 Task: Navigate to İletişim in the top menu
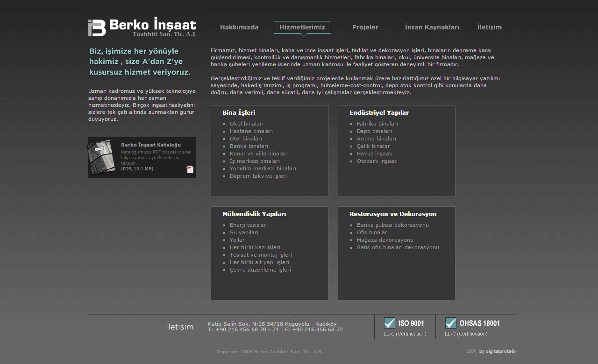[490, 27]
